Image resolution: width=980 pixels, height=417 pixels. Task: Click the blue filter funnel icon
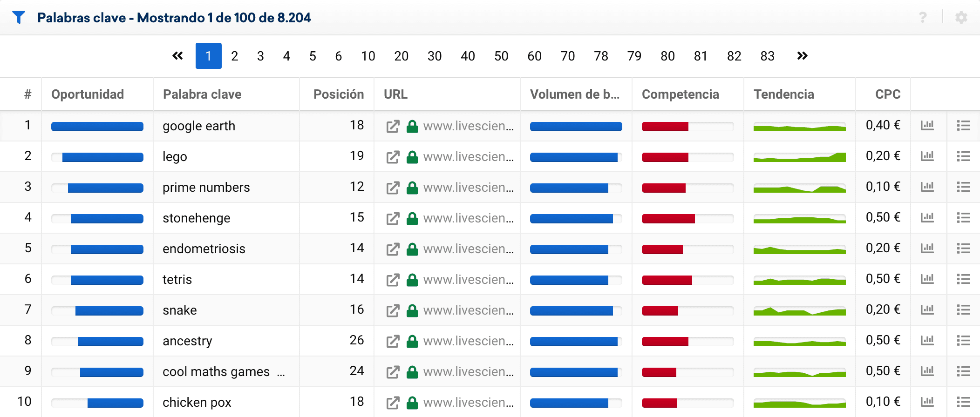coord(19,18)
